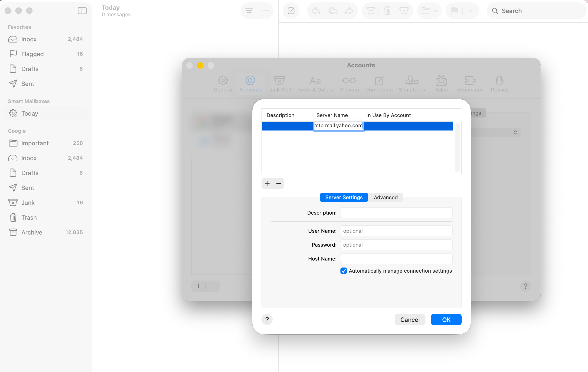Select the Junk Mail settings icon

(x=279, y=84)
